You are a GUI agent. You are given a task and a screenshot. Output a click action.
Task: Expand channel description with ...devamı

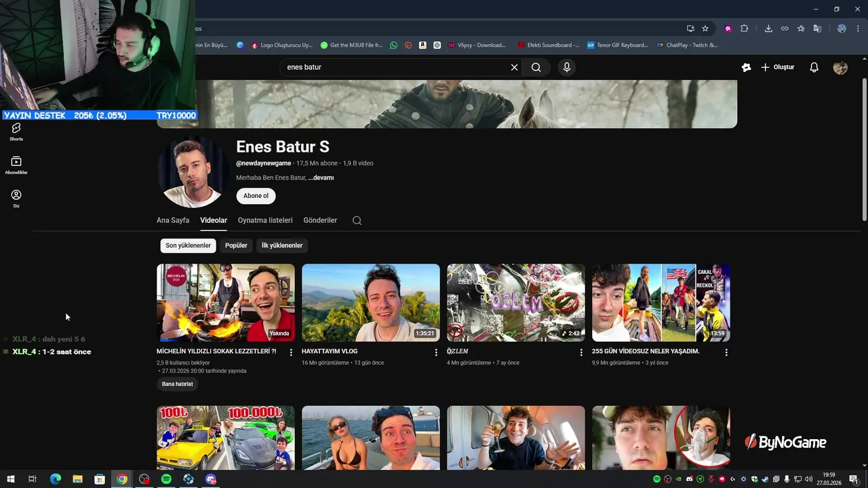pos(321,178)
